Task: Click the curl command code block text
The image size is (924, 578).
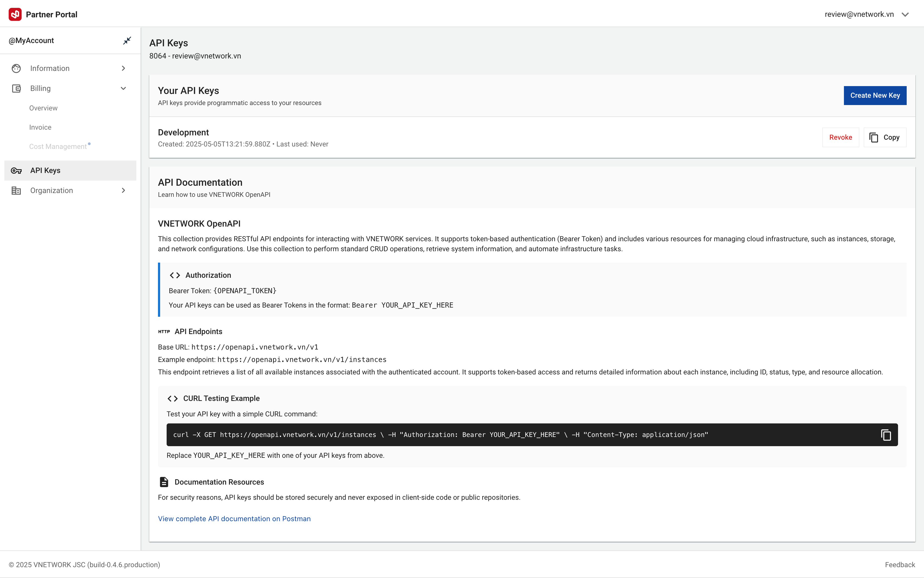Action: [x=441, y=435]
